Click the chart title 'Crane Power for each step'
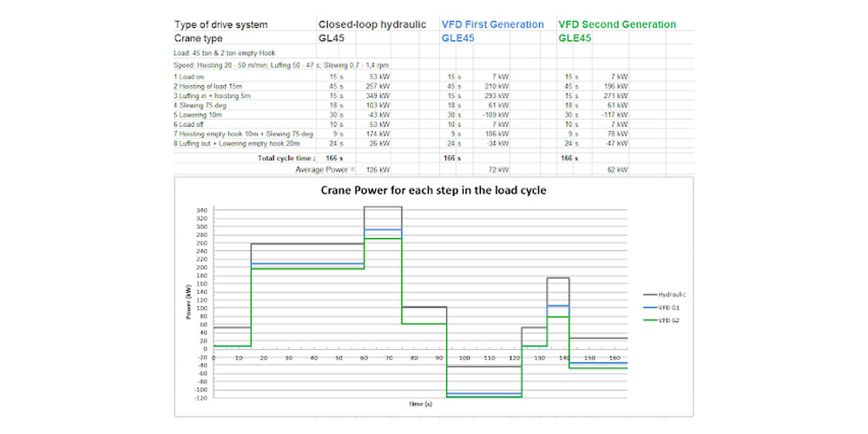Viewport: 868px width, 434px height. click(x=433, y=190)
